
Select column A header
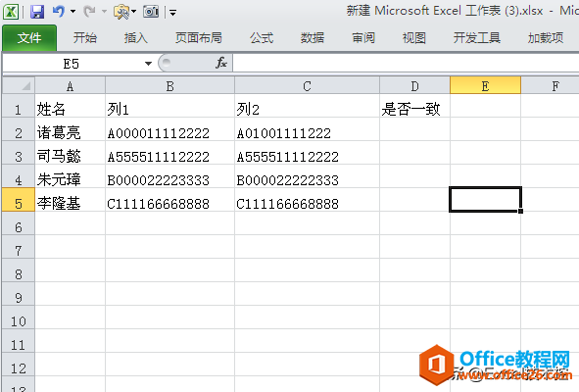tap(71, 85)
